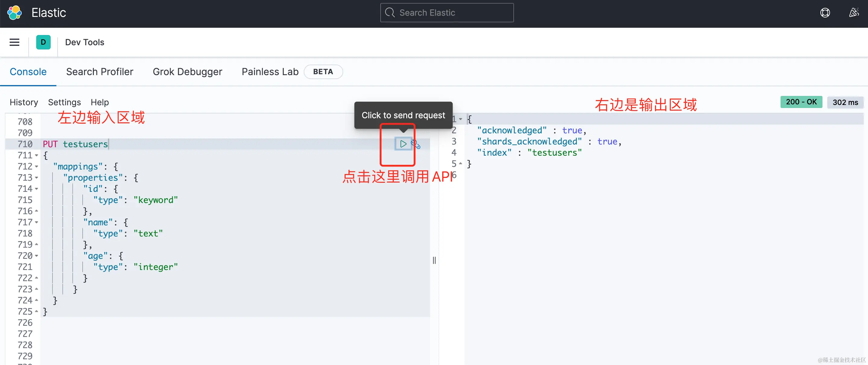
Task: Collapse the fold arrow at line 711
Action: point(36,155)
